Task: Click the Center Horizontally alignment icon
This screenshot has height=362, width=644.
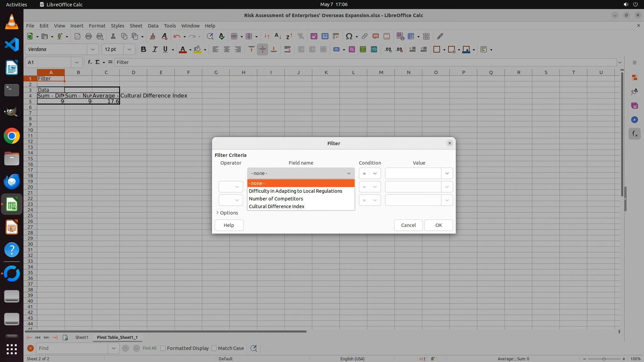Action: pos(227,49)
